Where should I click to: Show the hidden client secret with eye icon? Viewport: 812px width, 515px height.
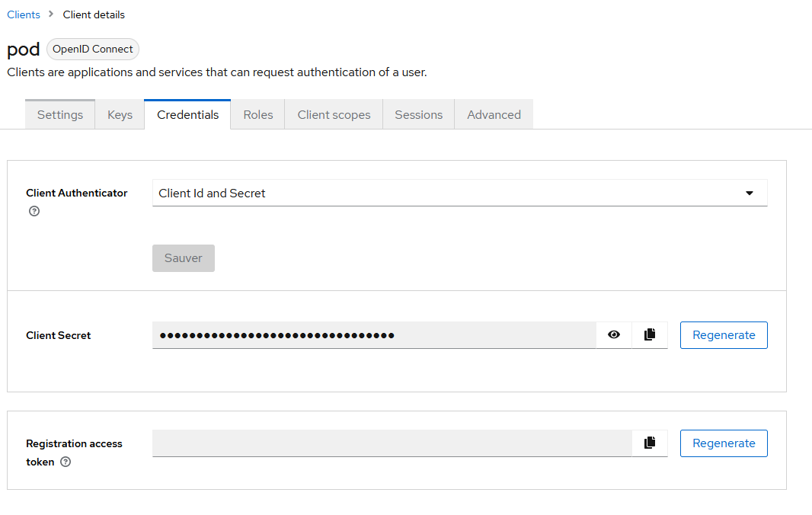point(614,334)
